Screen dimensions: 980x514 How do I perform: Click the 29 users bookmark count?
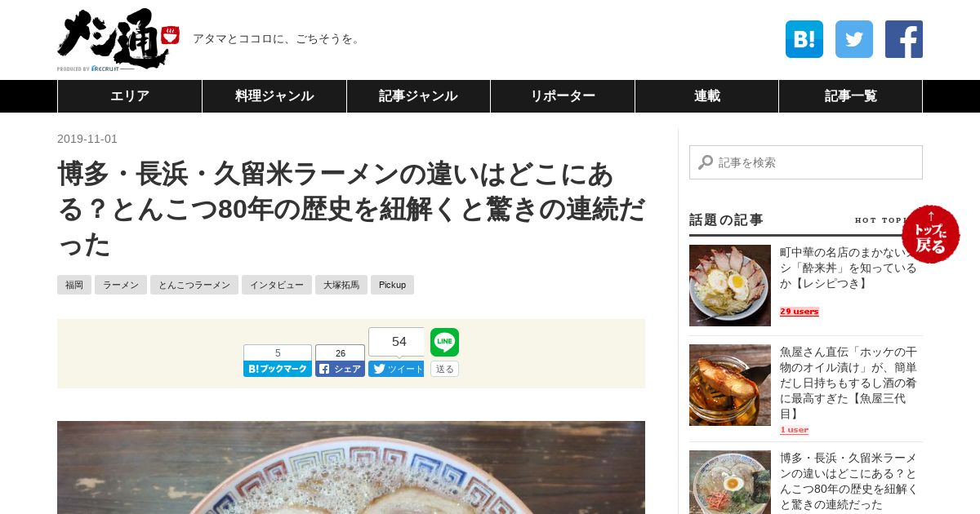point(800,312)
